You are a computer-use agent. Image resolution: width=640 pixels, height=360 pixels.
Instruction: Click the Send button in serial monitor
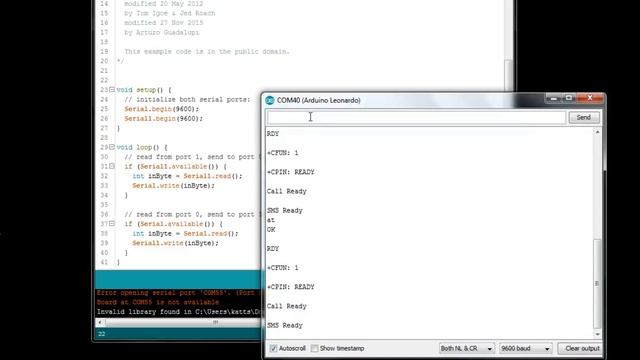pos(584,118)
